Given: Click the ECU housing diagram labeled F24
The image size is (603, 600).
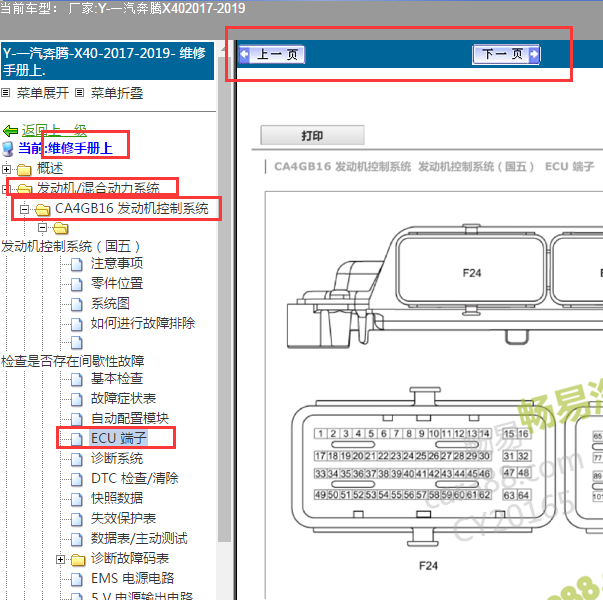Looking at the screenshot, I should 446,287.
